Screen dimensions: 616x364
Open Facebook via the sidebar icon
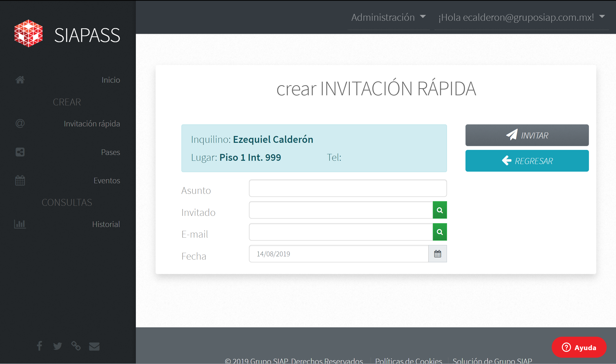pyautogui.click(x=39, y=346)
